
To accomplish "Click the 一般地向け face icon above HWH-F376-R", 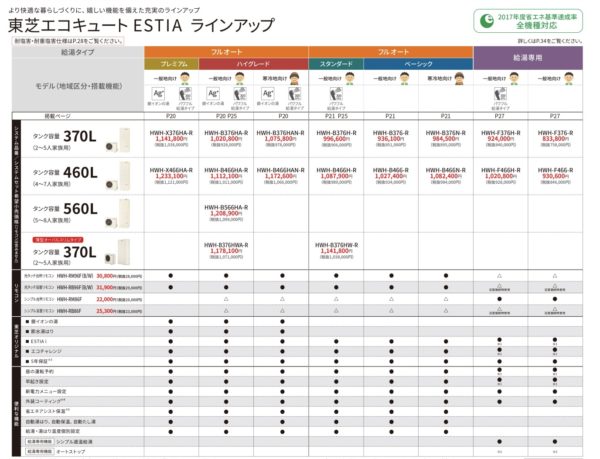I will point(569,78).
